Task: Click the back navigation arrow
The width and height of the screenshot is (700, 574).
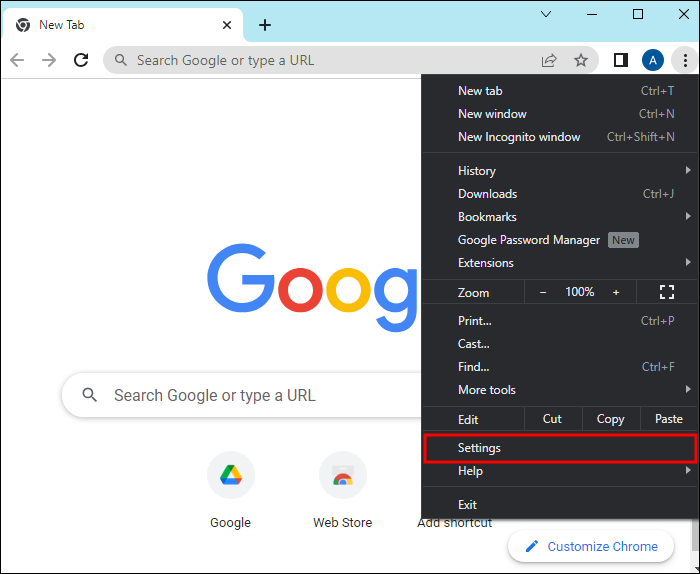Action: pyautogui.click(x=17, y=60)
